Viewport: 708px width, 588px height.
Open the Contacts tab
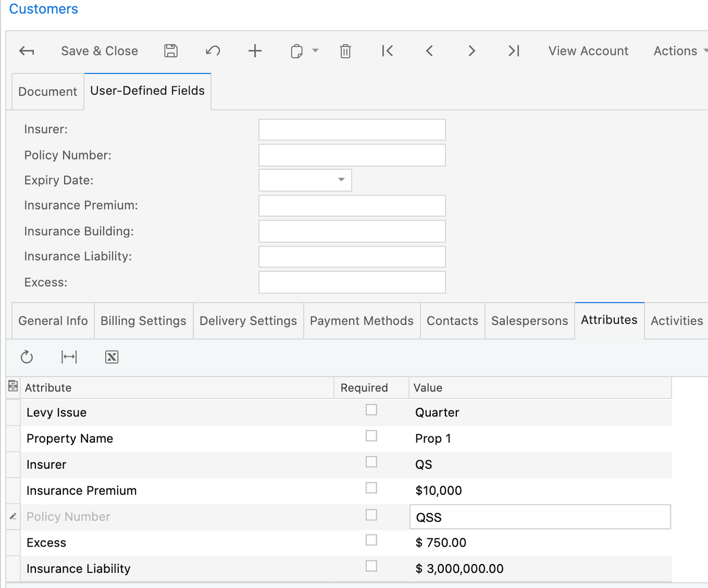coord(453,321)
